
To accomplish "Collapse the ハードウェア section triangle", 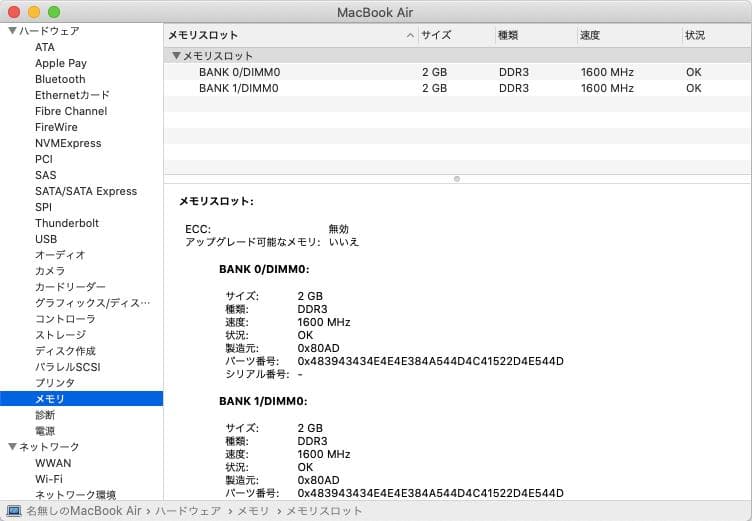I will click(12, 31).
